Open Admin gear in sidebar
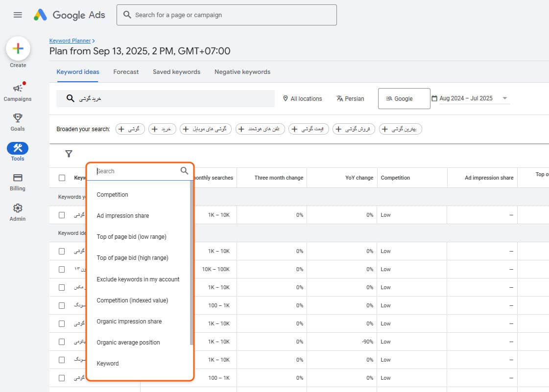This screenshot has height=392, width=549. point(18,208)
